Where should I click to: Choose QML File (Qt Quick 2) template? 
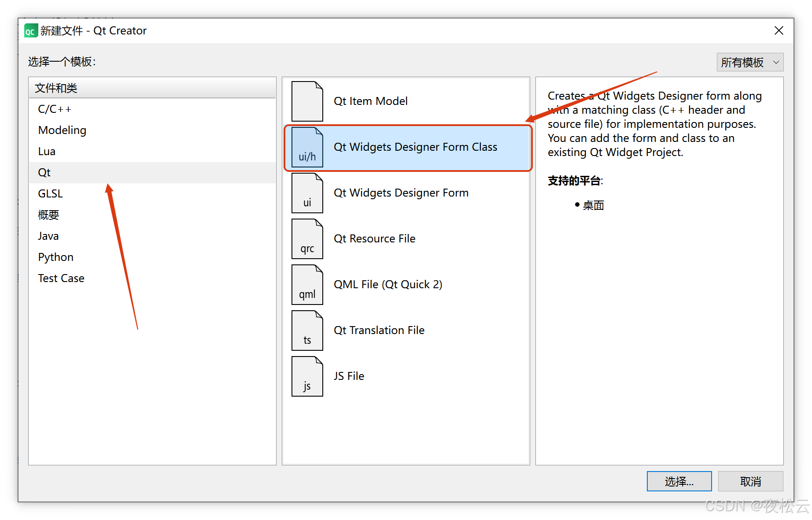pos(406,285)
